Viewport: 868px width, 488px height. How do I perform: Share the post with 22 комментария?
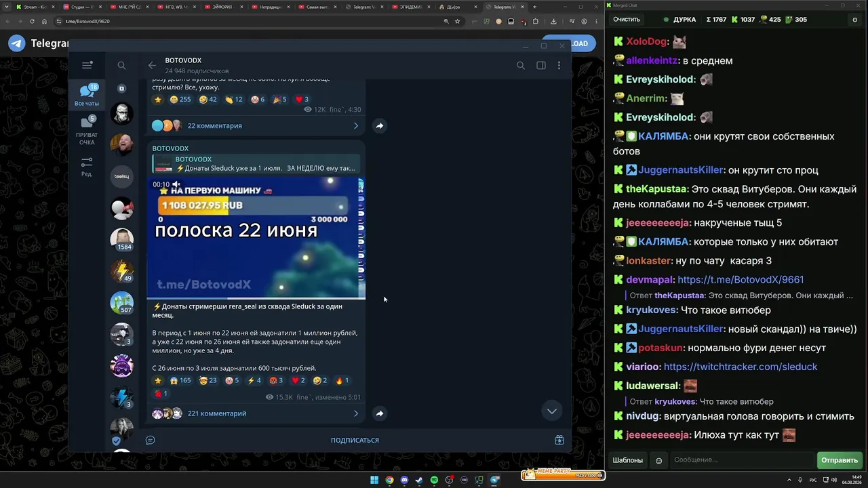click(x=380, y=125)
